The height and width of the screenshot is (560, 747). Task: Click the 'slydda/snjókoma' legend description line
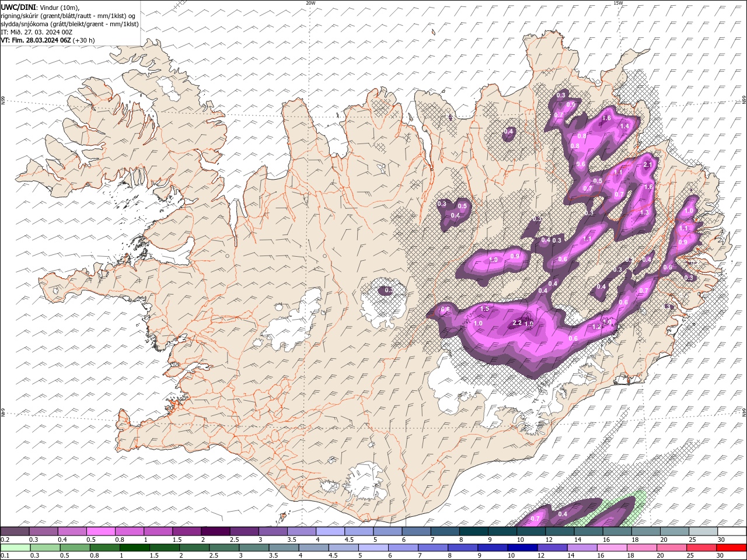69,24
